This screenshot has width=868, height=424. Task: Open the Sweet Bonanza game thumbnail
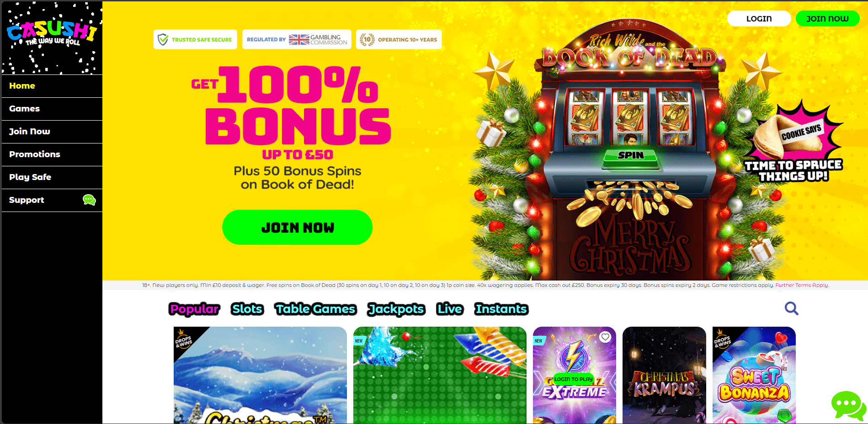point(754,375)
